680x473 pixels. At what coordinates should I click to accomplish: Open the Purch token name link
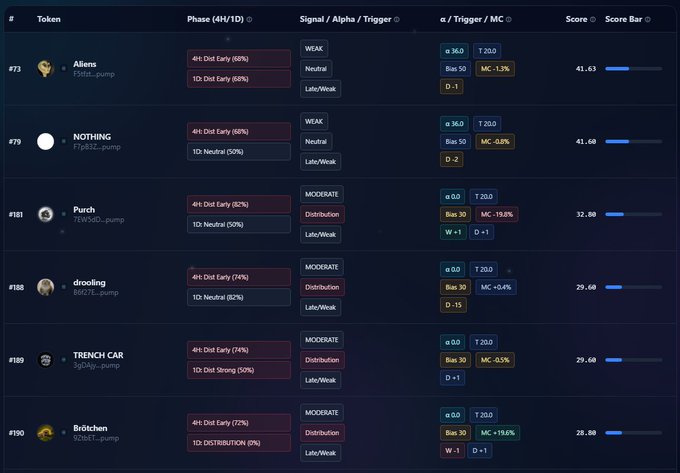click(84, 210)
